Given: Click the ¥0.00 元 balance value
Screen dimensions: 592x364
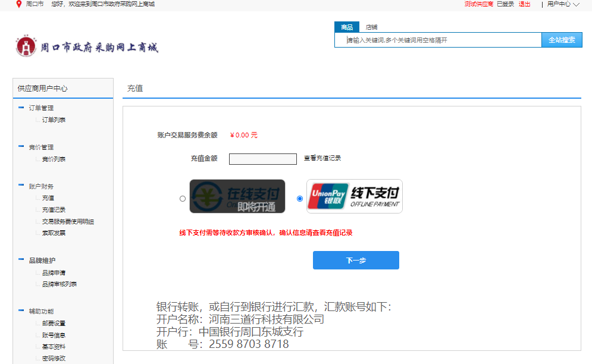Looking at the screenshot, I should (243, 135).
